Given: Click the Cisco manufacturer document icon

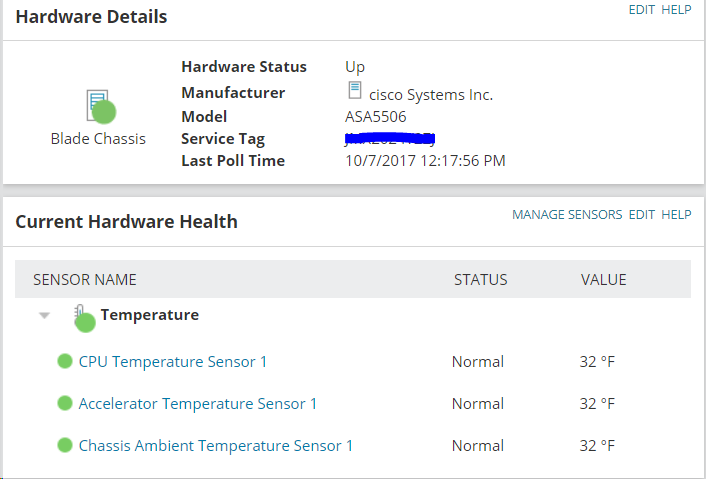Looking at the screenshot, I should pos(354,91).
